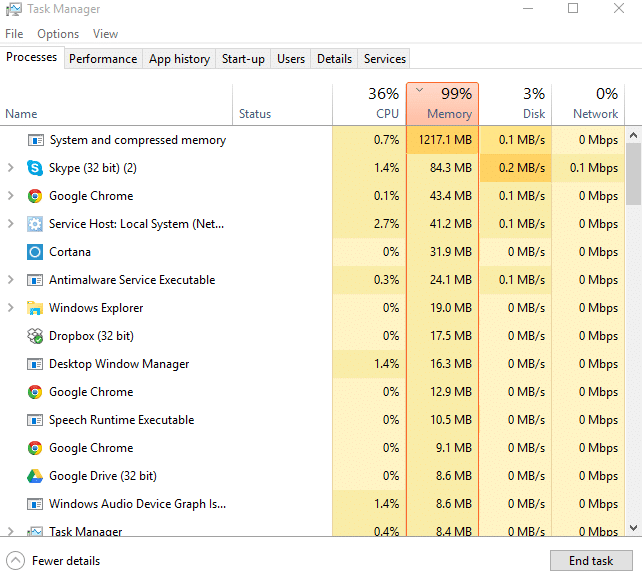Click the Cortana process icon
This screenshot has height=575, width=642.
[35, 252]
